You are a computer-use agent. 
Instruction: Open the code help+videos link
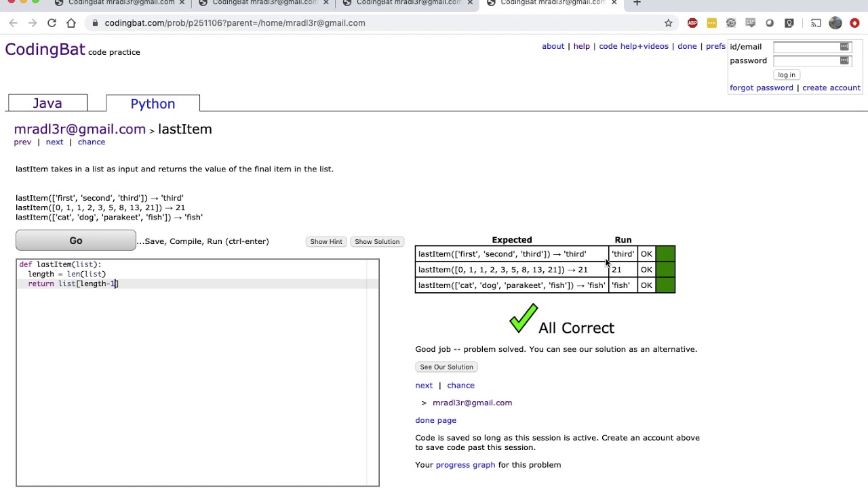[633, 46]
